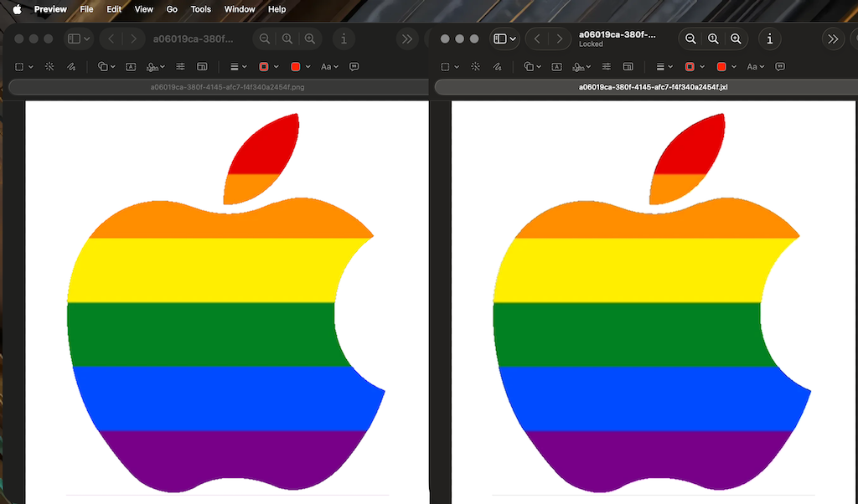Screen dimensions: 858x504
Task: Click the rainbow apple image in PNG window
Action: click(x=226, y=302)
